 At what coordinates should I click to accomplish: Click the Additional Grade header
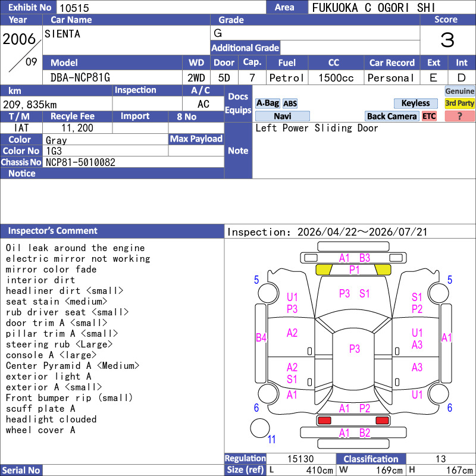coord(245,48)
